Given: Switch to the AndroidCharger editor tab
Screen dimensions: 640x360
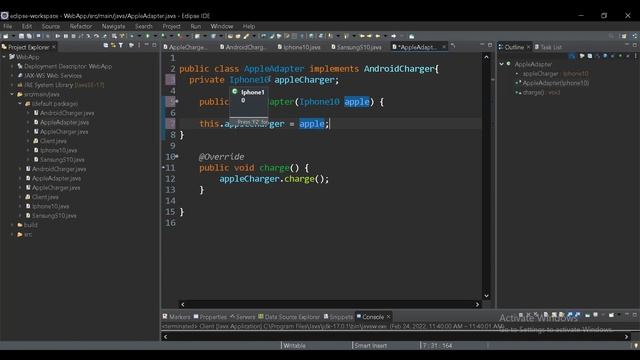Looking at the screenshot, I should coord(243,47).
